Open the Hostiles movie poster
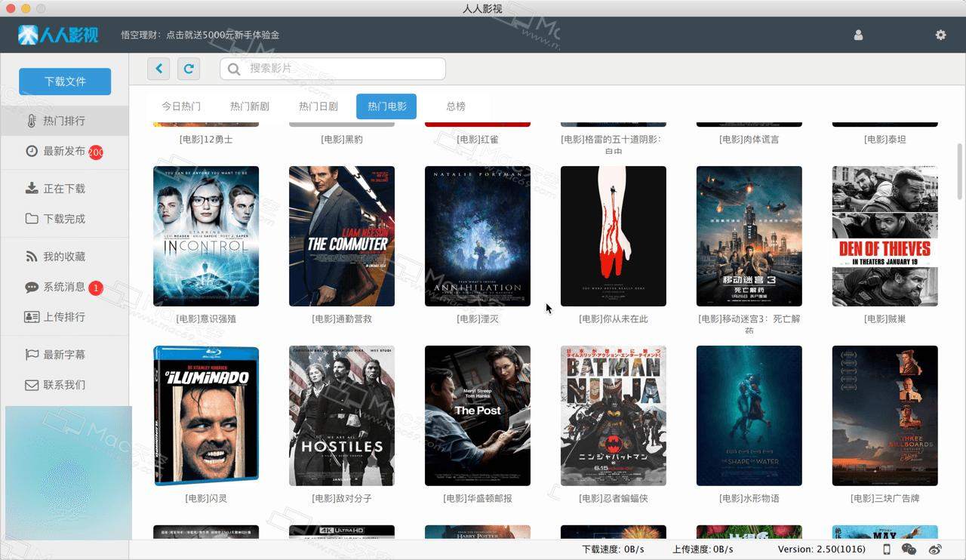Viewport: 966px width, 560px height. coord(342,416)
